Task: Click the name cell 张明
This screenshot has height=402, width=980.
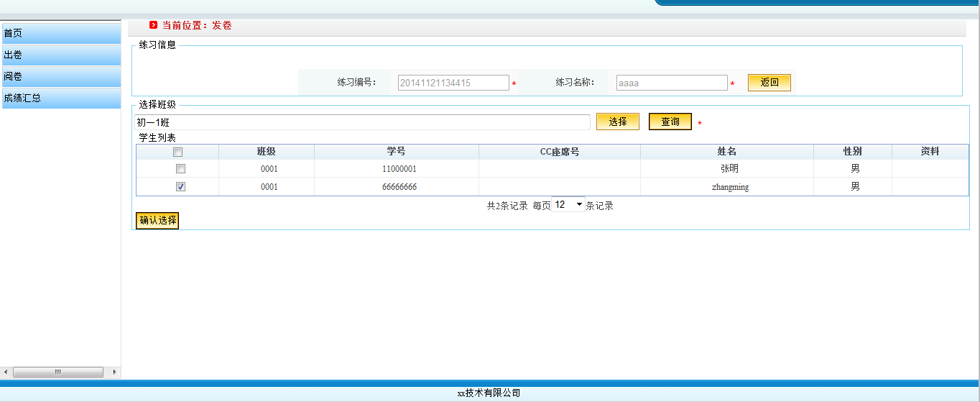Action: (x=729, y=169)
